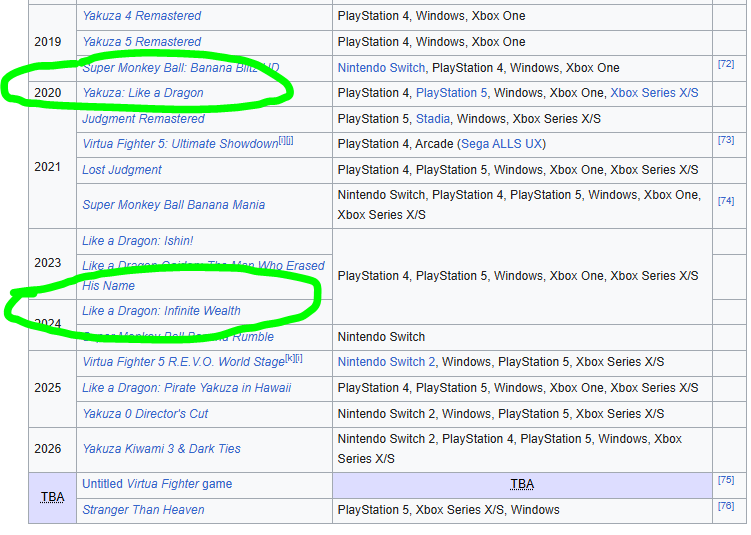Follow the Stadia platform link
The width and height of the screenshot is (751, 535).
[x=433, y=119]
